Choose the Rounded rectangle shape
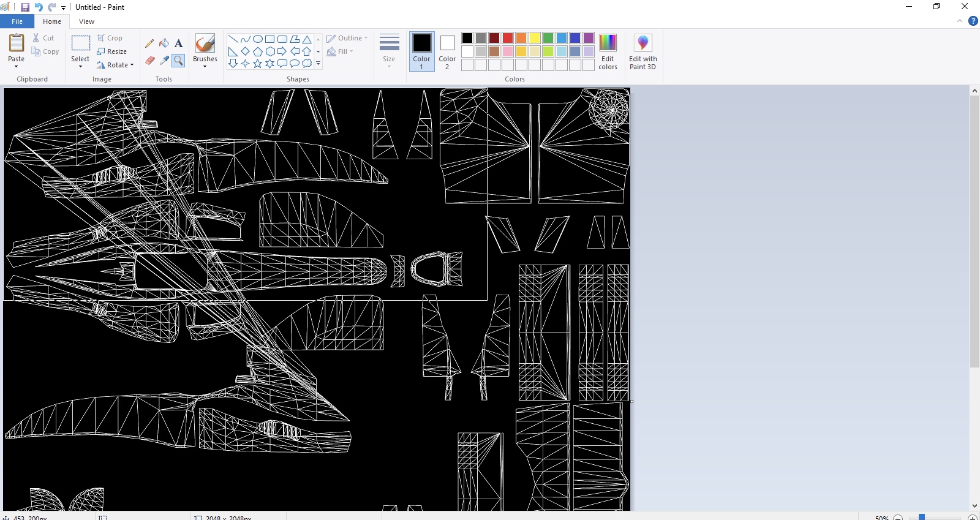980x520 pixels. point(282,39)
